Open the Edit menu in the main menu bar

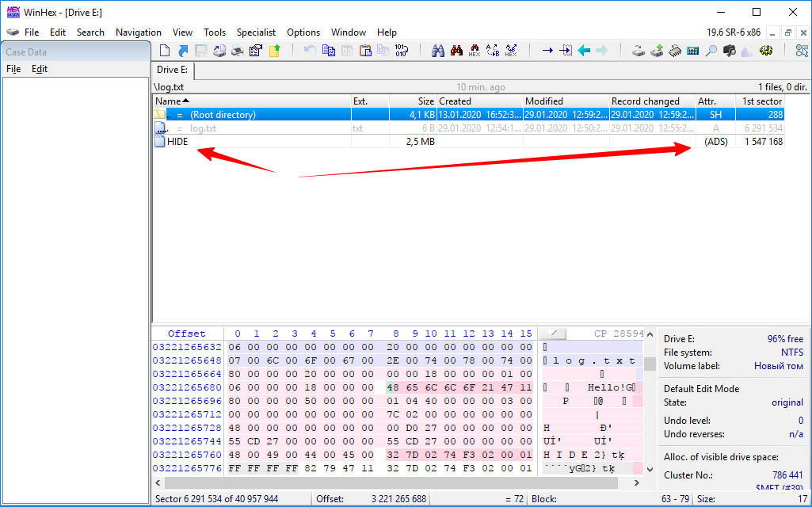[x=58, y=32]
